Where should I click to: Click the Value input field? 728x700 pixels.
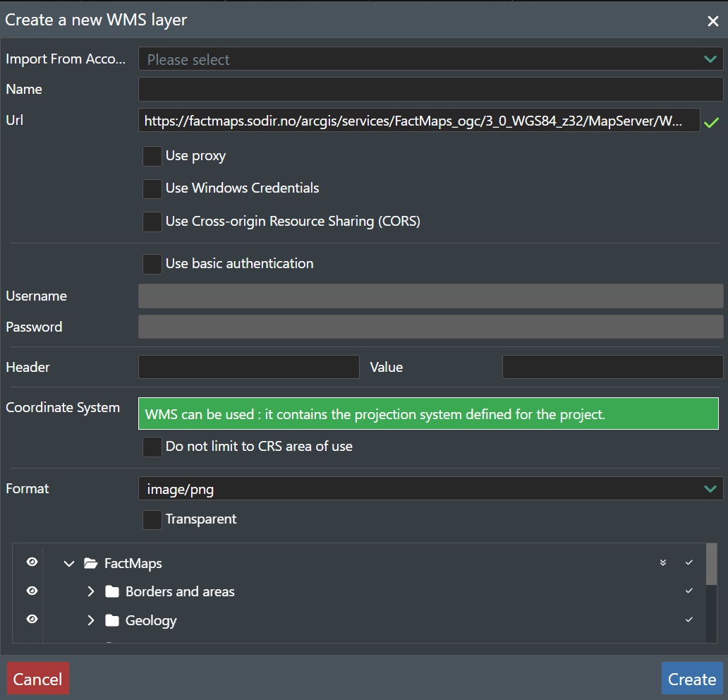click(612, 367)
